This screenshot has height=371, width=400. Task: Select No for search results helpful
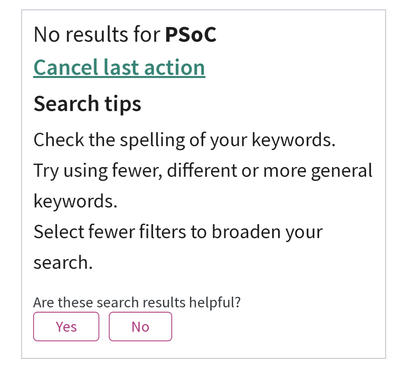[140, 327]
